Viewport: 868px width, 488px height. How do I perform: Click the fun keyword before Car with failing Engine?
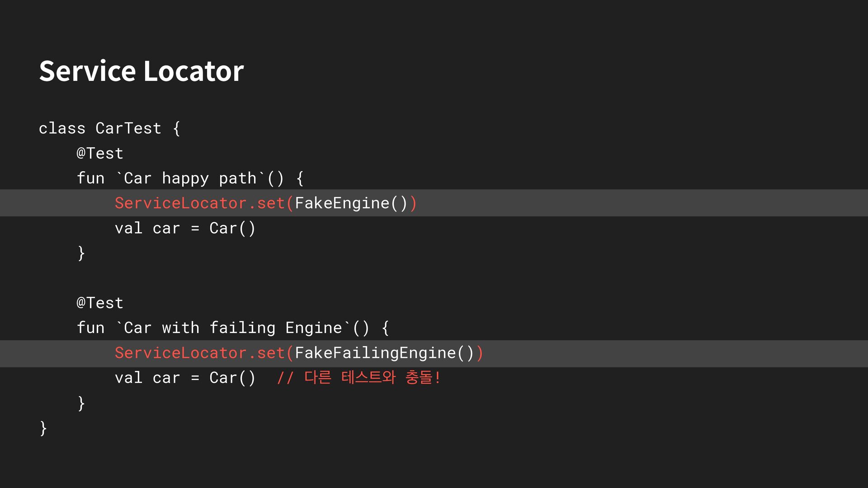(90, 328)
